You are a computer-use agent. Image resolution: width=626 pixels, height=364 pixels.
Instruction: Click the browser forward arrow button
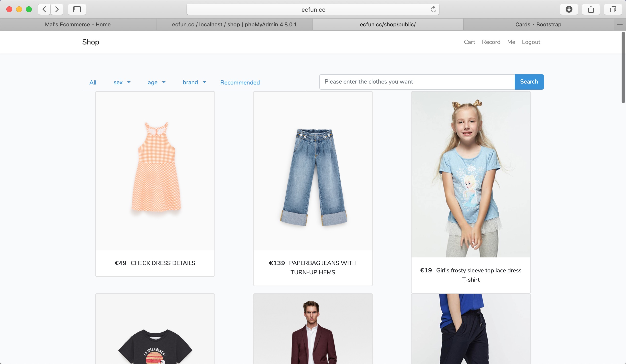coord(57,10)
